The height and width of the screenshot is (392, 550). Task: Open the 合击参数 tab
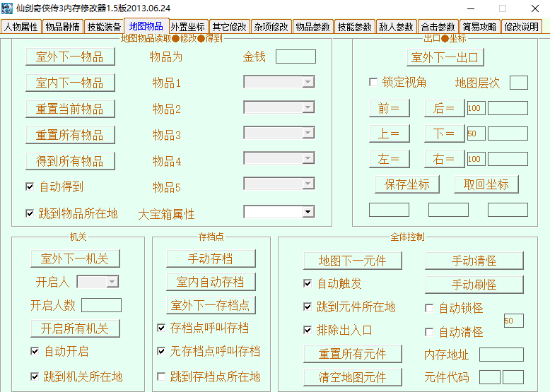tap(438, 27)
